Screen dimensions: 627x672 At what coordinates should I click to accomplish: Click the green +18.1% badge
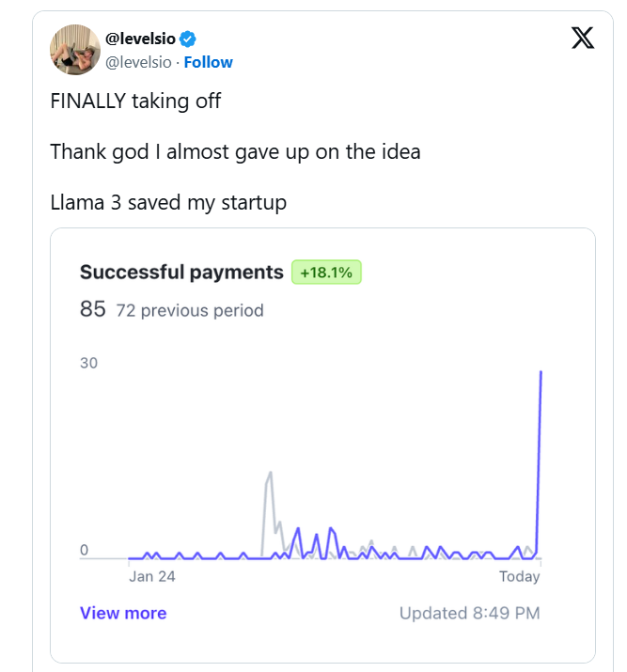(326, 273)
